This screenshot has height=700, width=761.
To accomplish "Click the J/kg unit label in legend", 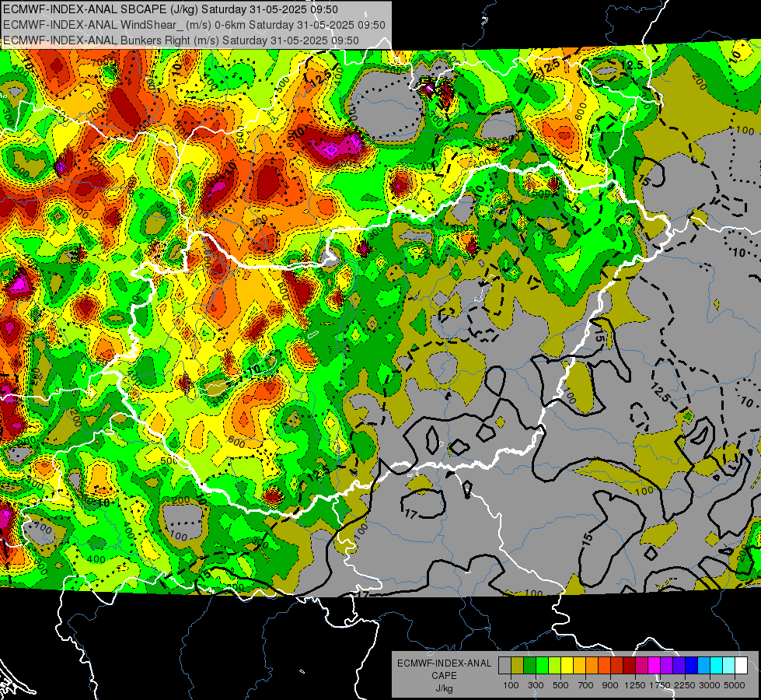I will [444, 688].
